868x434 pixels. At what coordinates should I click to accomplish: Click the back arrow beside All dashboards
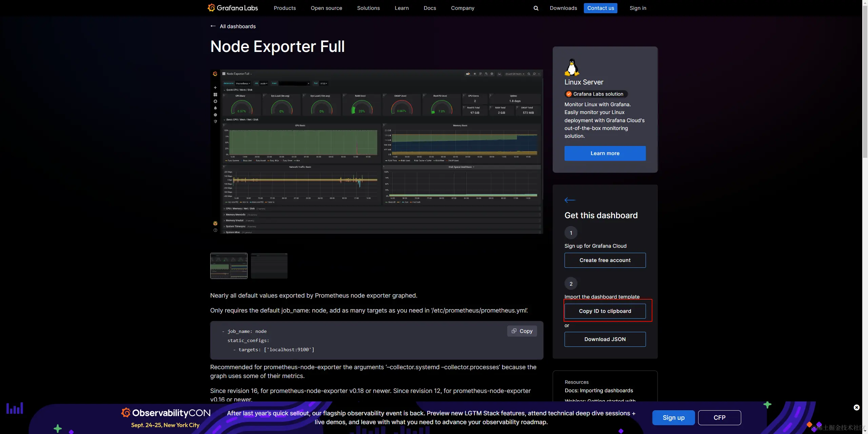click(x=213, y=26)
